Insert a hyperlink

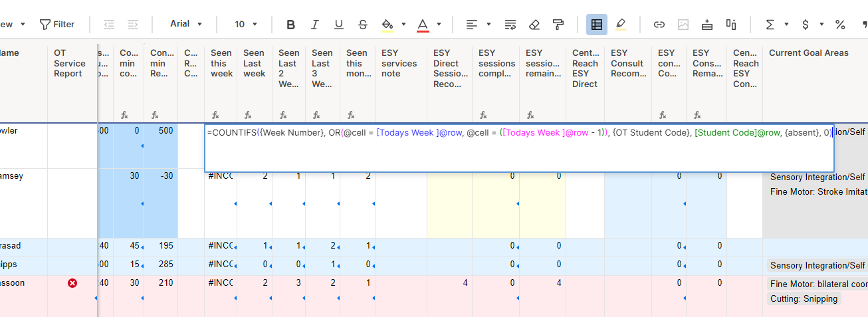coord(659,25)
